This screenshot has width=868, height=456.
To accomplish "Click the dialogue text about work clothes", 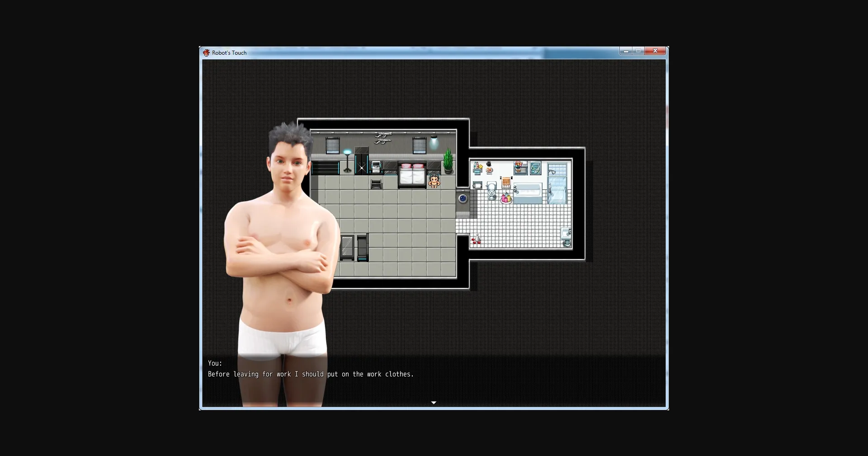I will pyautogui.click(x=311, y=374).
